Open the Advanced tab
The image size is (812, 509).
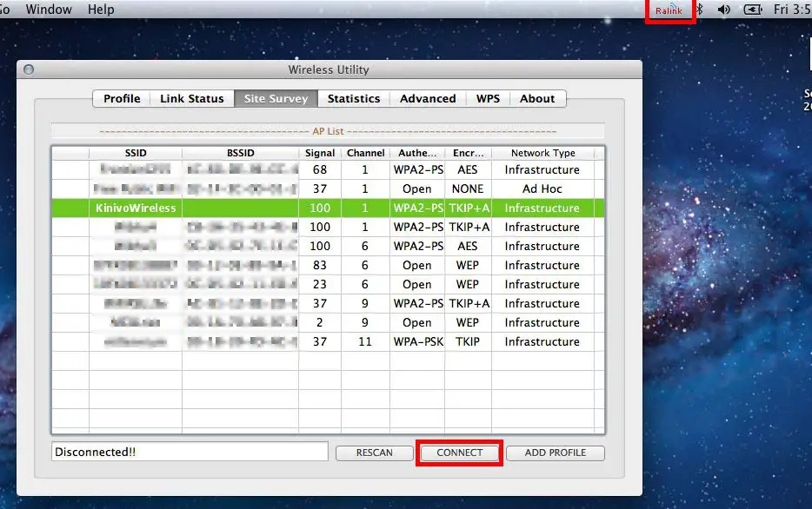click(x=428, y=98)
